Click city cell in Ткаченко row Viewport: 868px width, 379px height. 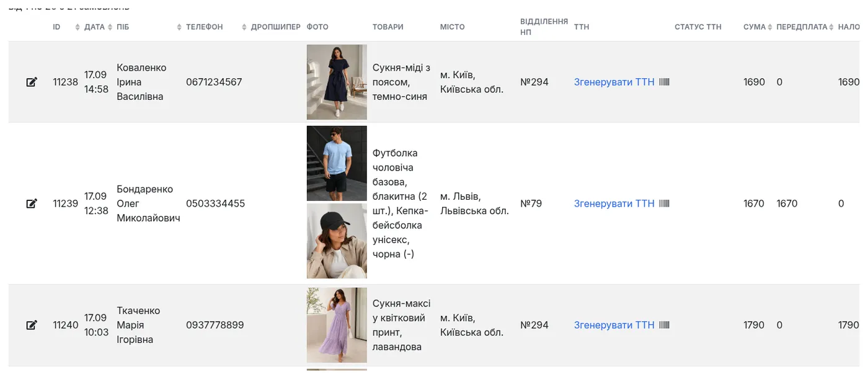tap(472, 325)
